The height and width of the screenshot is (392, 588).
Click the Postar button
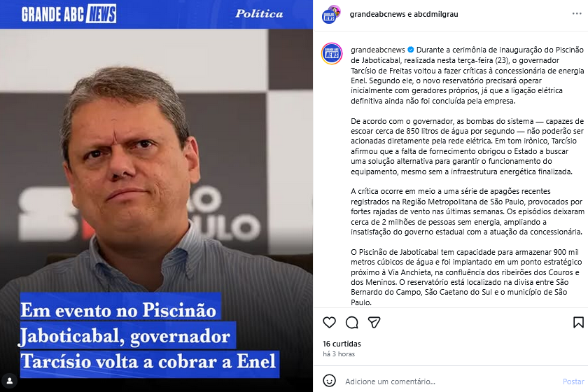click(573, 381)
